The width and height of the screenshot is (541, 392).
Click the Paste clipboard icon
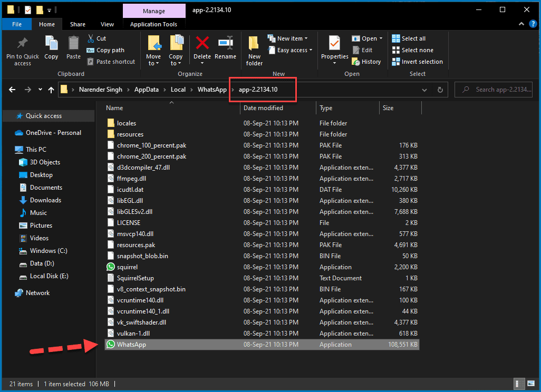tap(73, 43)
